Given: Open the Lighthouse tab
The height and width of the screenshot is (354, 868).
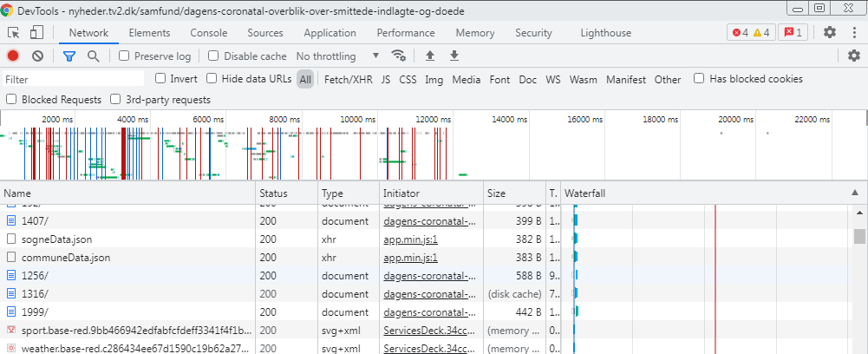Looking at the screenshot, I should (605, 33).
